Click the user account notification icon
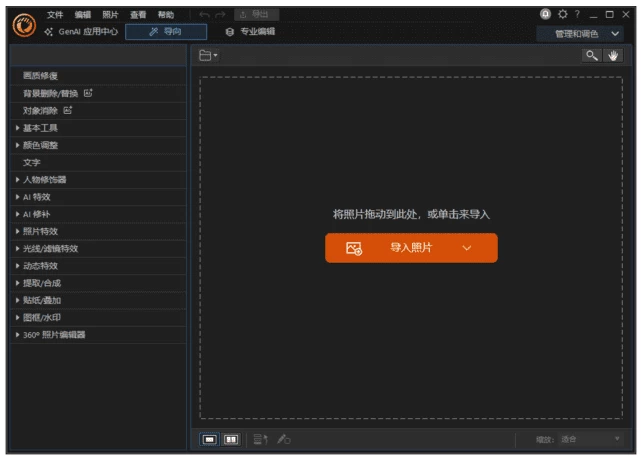Image resolution: width=642 pixels, height=460 pixels. [546, 14]
